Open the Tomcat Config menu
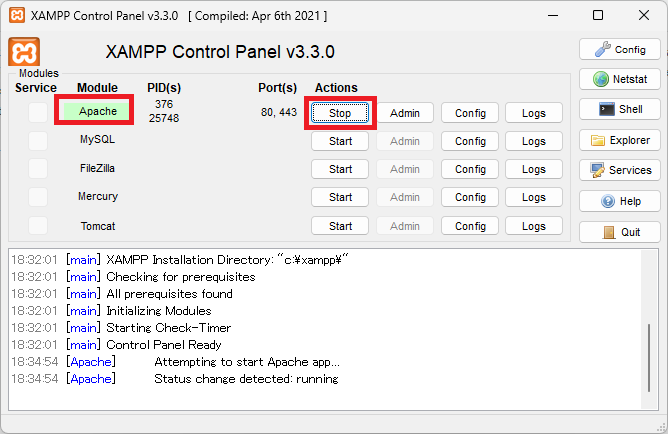 [470, 226]
